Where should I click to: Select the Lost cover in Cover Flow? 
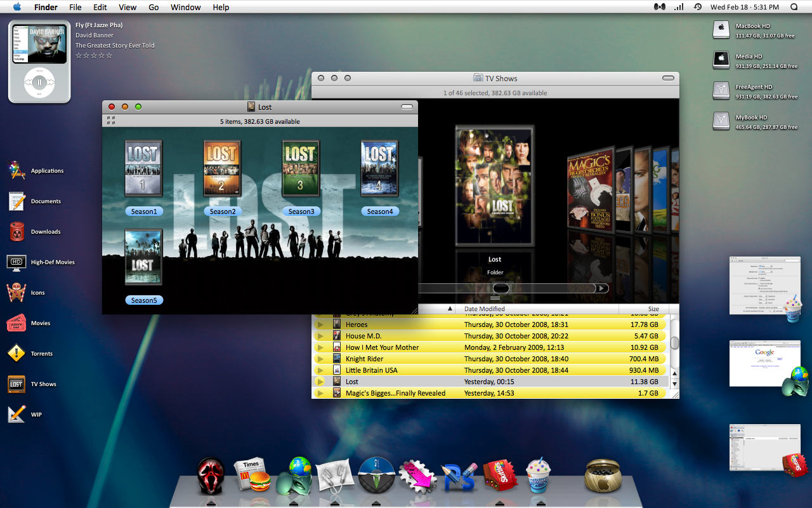pos(495,185)
